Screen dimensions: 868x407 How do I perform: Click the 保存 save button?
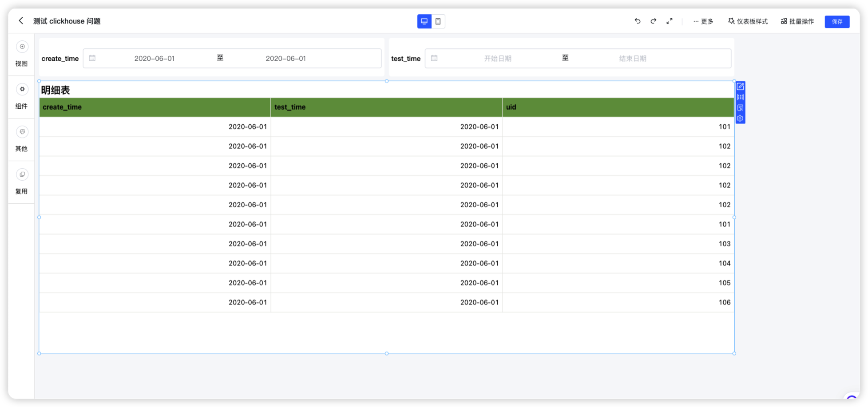pos(837,21)
